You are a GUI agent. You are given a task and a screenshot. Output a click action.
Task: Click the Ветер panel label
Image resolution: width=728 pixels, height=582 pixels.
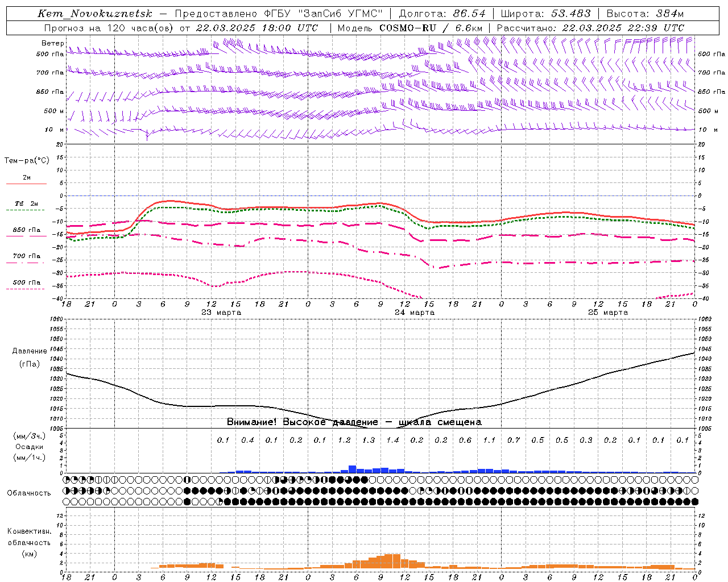pos(52,43)
